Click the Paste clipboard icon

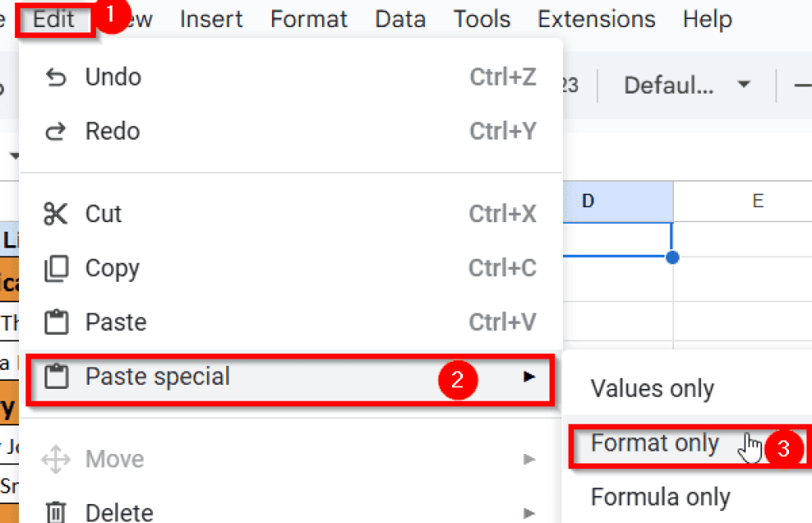56,323
